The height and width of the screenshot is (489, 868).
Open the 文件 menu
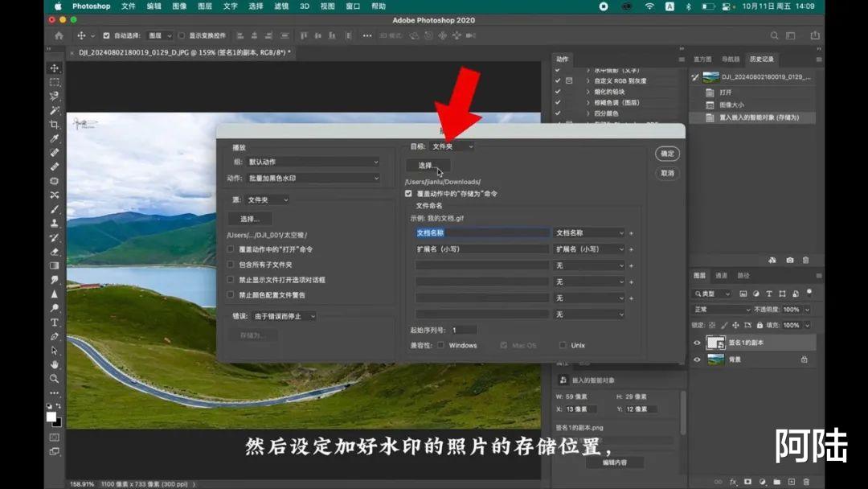129,6
